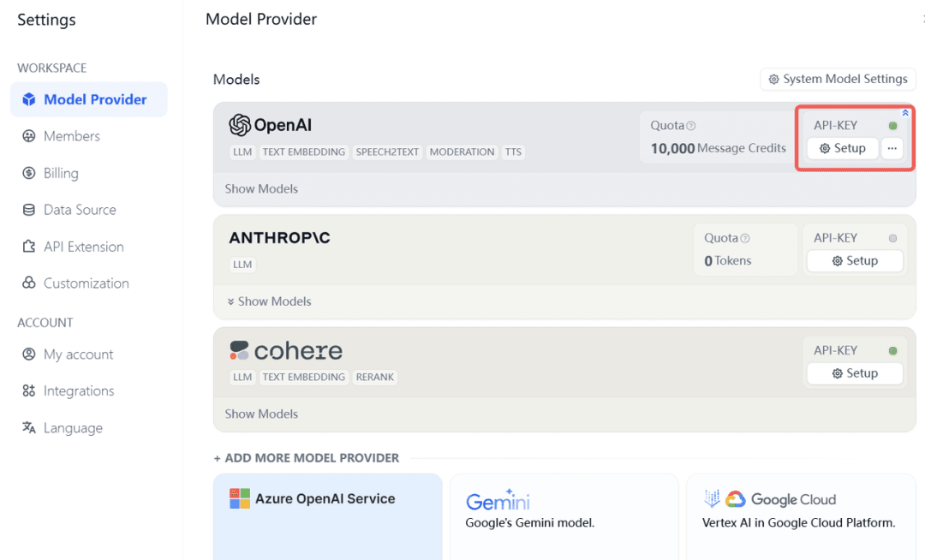The height and width of the screenshot is (560, 925).
Task: Click the MODERATION tag
Action: (x=462, y=152)
